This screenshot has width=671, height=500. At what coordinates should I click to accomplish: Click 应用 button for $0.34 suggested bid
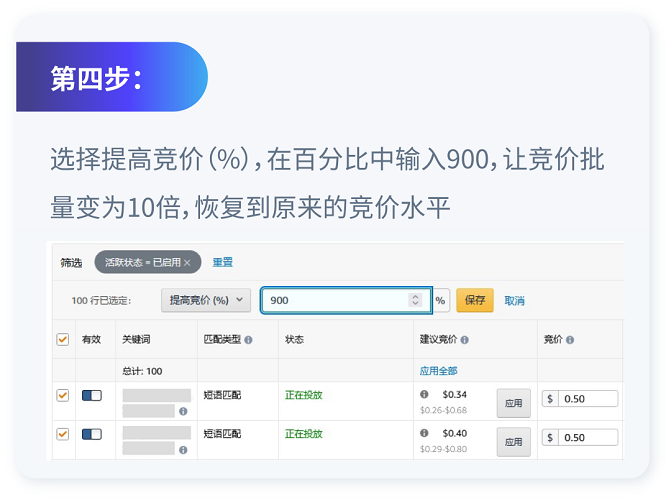[x=514, y=403]
